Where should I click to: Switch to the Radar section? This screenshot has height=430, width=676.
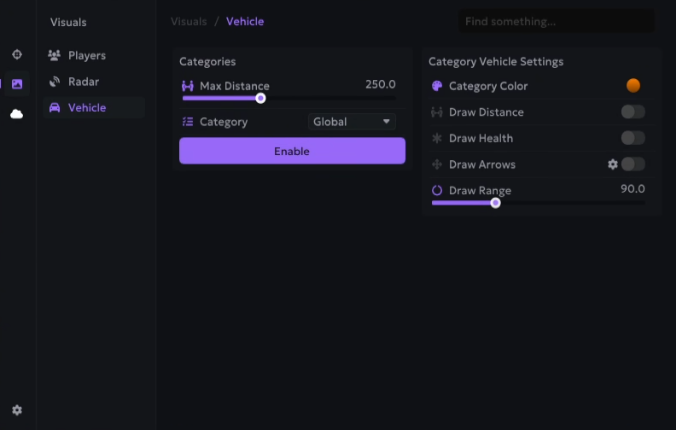pos(83,82)
